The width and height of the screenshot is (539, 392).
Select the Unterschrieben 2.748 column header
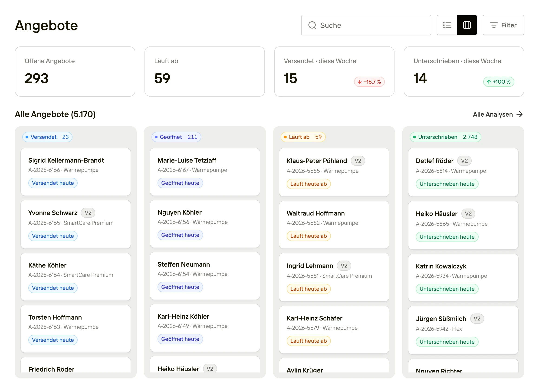click(x=445, y=137)
